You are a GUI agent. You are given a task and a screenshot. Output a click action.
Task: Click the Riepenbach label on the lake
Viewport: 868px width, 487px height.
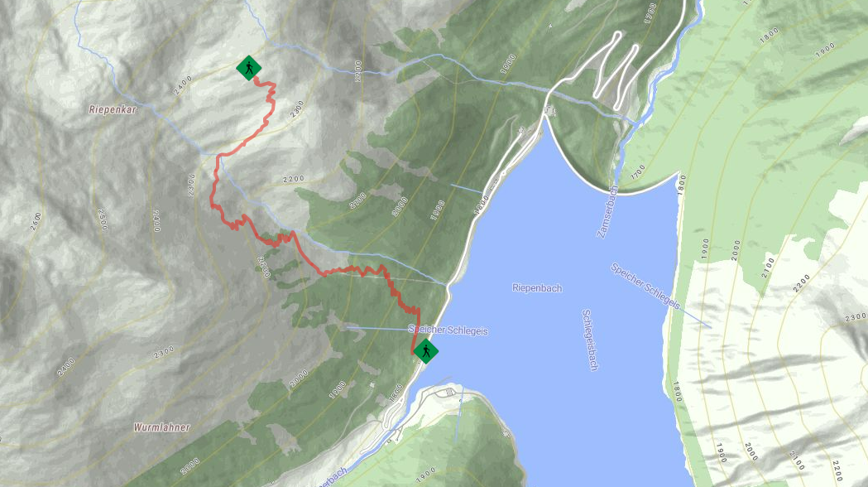pos(537,288)
